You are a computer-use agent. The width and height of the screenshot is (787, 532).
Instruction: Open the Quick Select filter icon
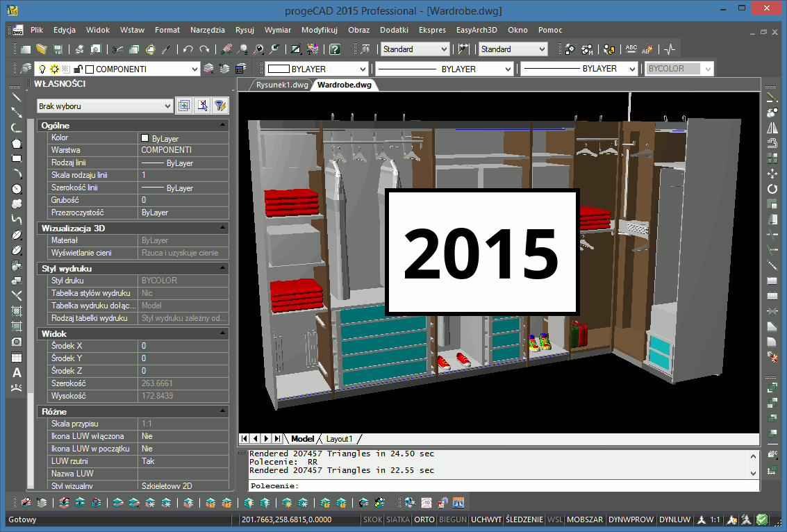pos(219,106)
